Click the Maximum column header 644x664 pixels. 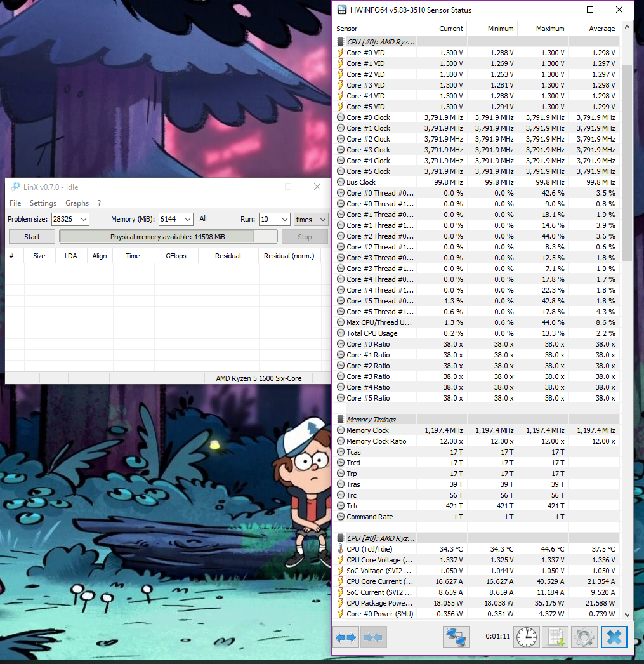point(543,29)
